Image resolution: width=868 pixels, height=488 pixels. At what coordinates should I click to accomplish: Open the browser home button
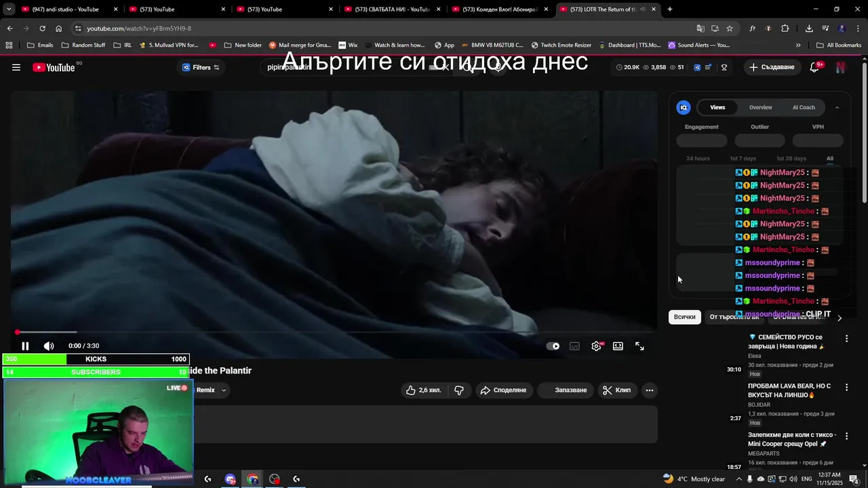pyautogui.click(x=59, y=28)
